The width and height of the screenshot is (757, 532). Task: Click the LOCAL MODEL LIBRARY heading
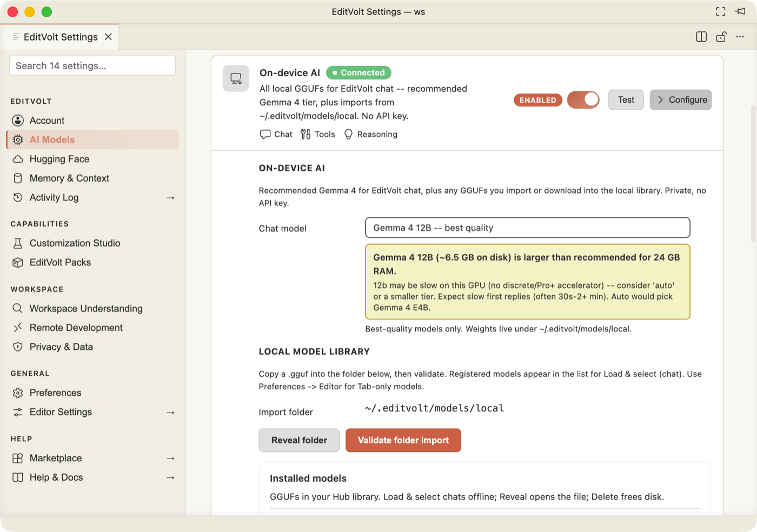[x=314, y=351]
